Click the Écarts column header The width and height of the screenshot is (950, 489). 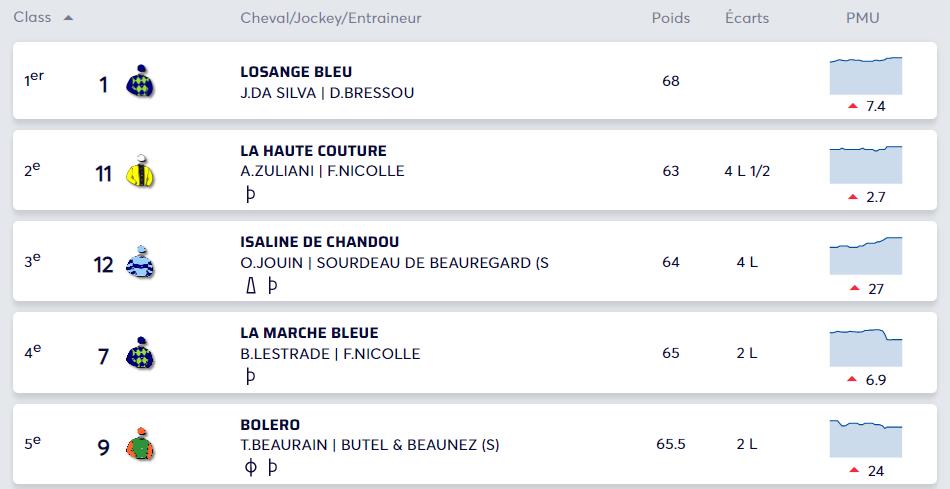[747, 18]
